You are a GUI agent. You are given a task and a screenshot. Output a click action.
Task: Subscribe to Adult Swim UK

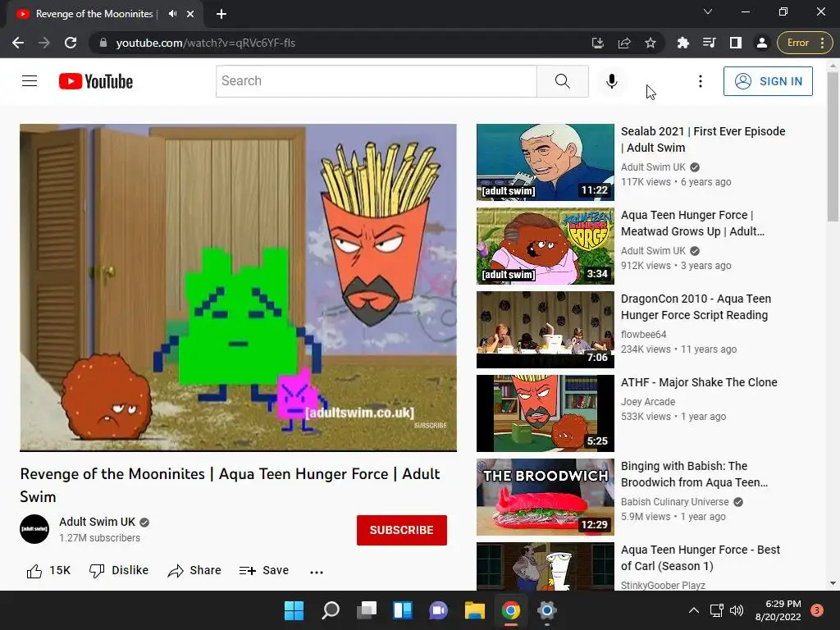point(402,530)
